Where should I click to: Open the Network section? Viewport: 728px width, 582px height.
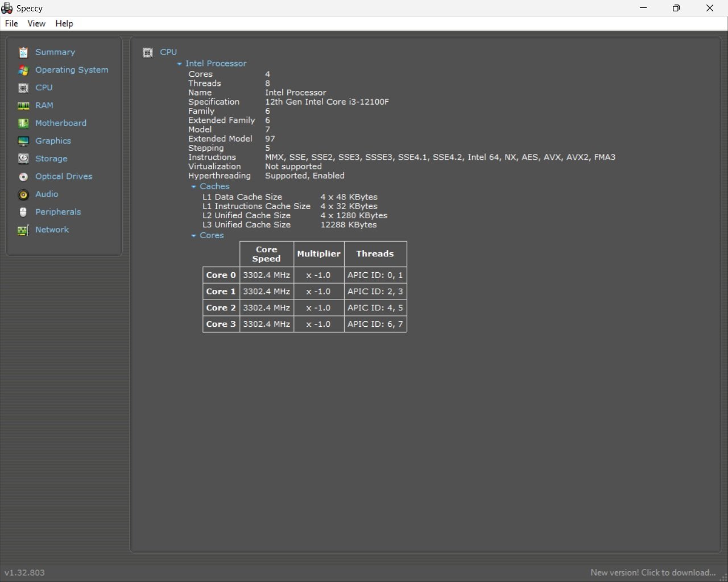click(x=52, y=229)
